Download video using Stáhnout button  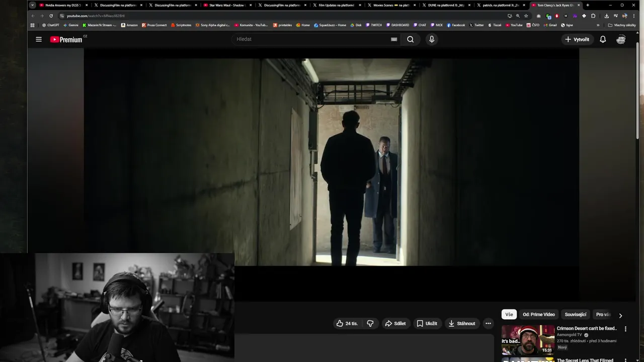click(x=462, y=323)
